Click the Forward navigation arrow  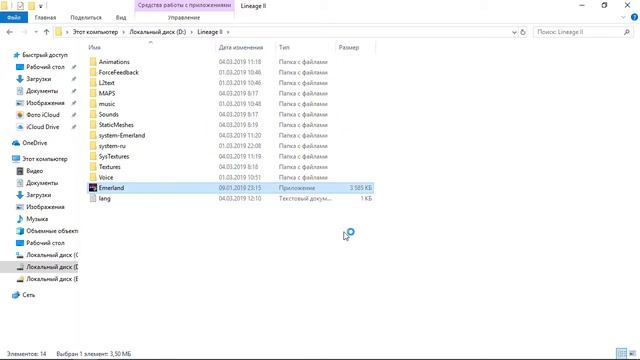[x=24, y=32]
